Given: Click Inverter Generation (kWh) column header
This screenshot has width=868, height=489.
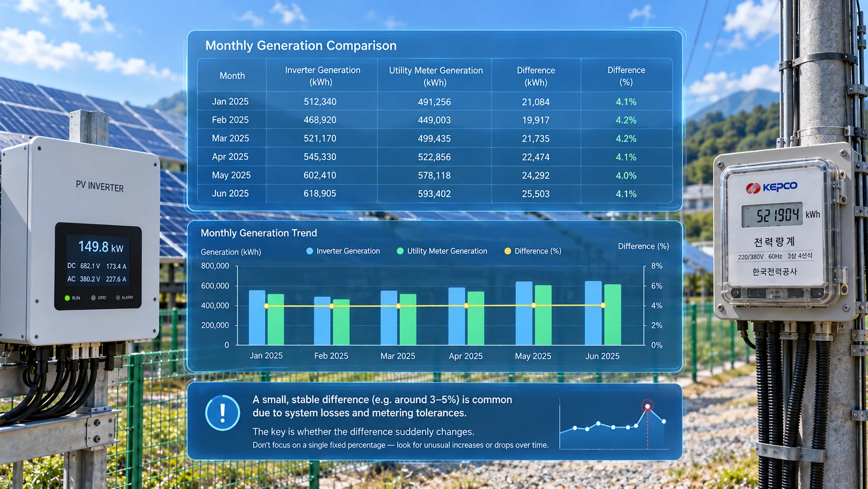Looking at the screenshot, I should coord(322,76).
